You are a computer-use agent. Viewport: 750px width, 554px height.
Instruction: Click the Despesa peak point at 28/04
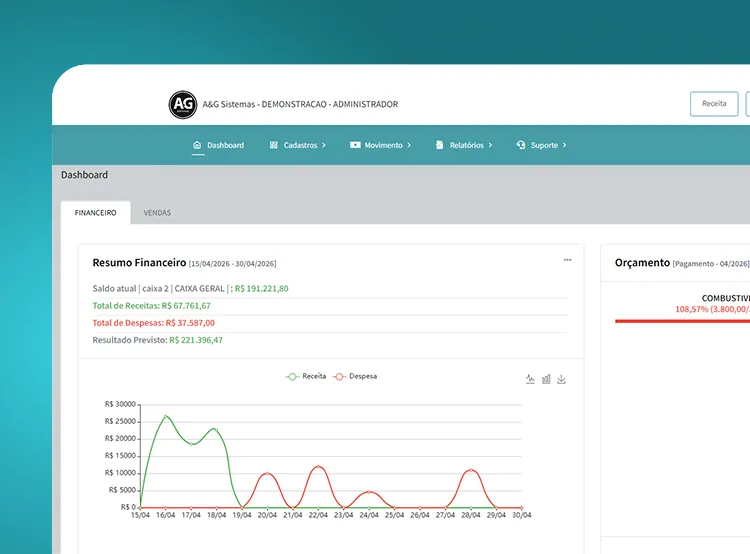[471, 470]
